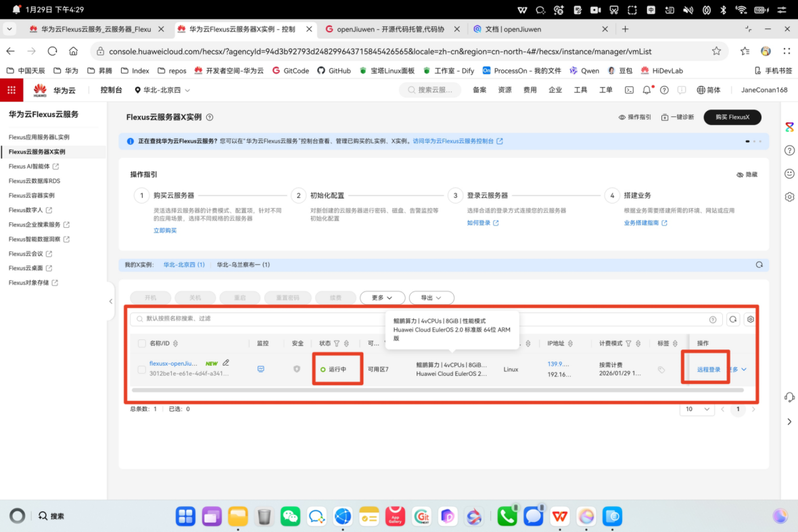The width and height of the screenshot is (798, 532).
Task: Open Flexus云数据库RDS in sidebar
Action: pos(34,180)
